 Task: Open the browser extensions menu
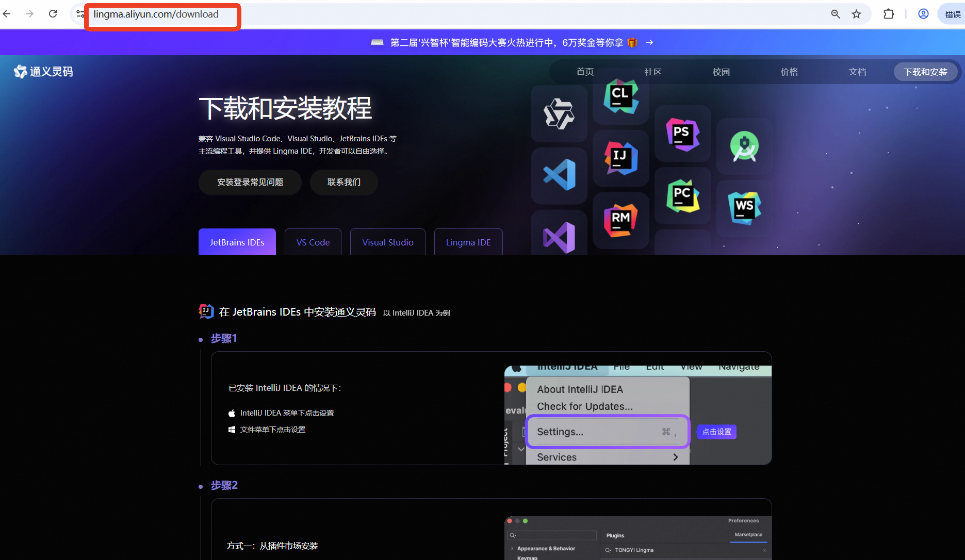point(889,14)
